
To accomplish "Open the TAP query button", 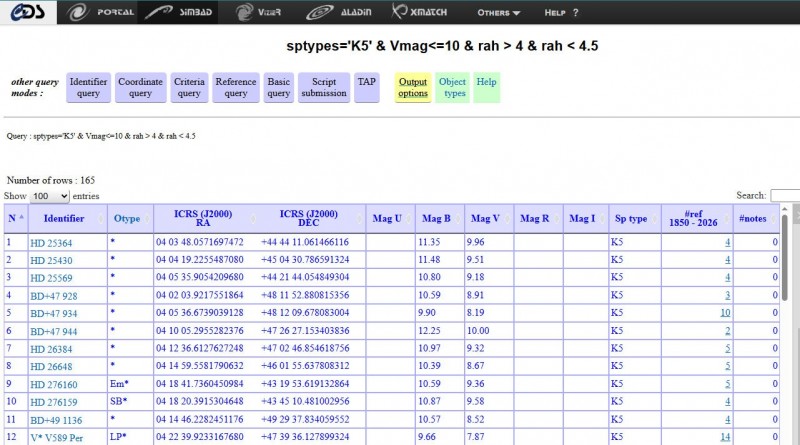I will point(366,88).
